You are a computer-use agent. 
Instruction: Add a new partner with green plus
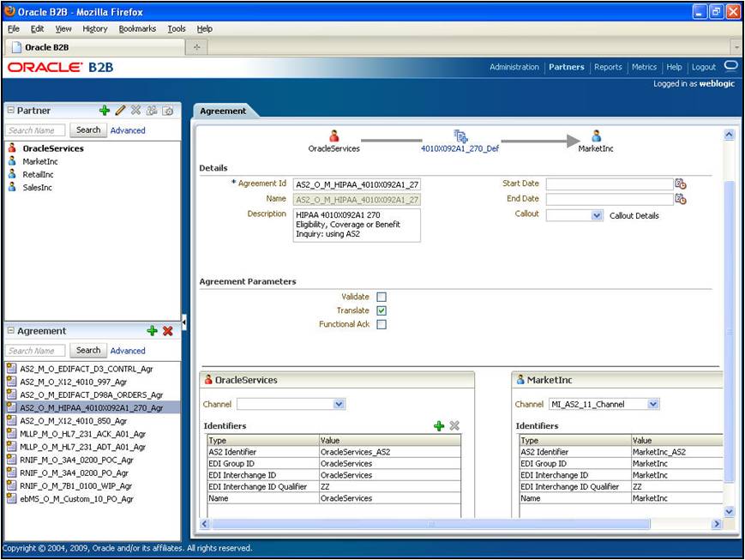105,111
